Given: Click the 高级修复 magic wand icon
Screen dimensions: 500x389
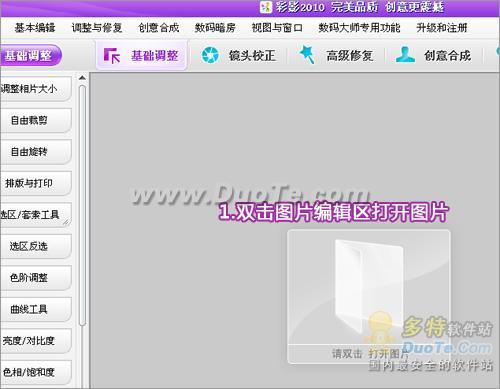Looking at the screenshot, I should [x=307, y=54].
